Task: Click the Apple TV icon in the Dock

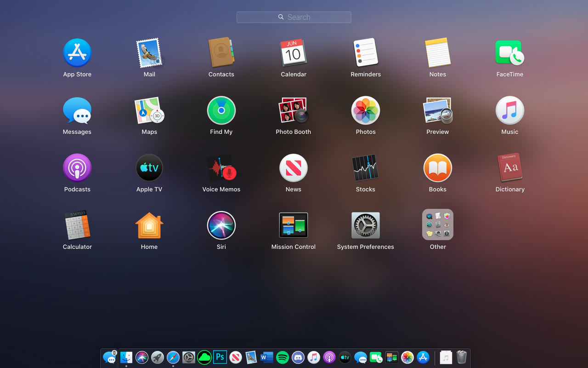Action: (345, 357)
